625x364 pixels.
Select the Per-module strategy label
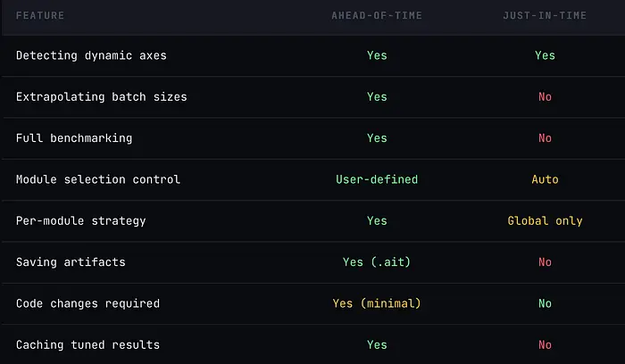point(80,220)
